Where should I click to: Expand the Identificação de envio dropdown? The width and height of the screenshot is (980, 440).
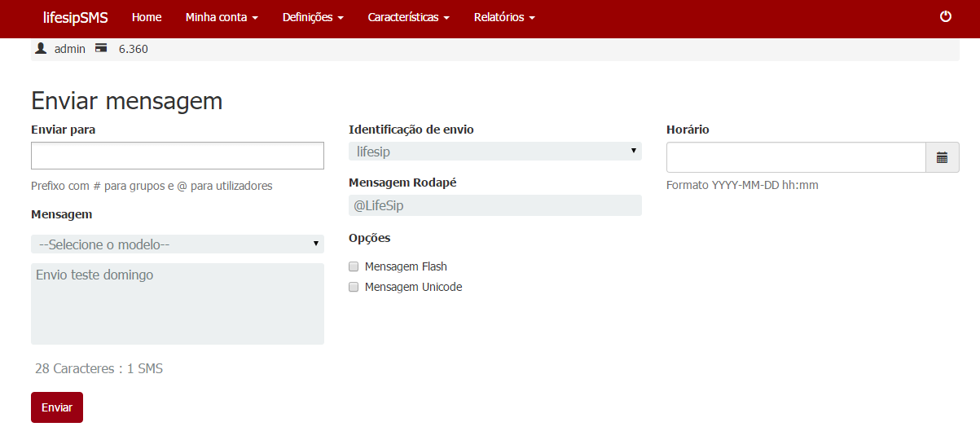(x=494, y=152)
